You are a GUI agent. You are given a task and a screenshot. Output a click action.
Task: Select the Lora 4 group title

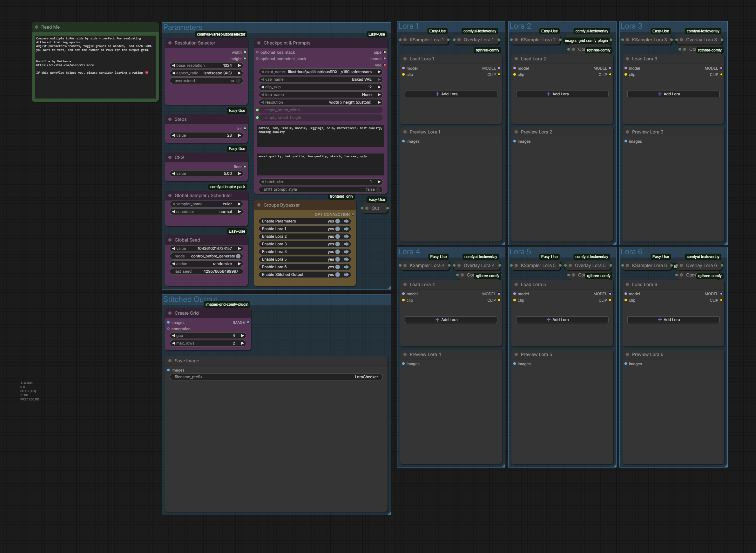pos(409,252)
